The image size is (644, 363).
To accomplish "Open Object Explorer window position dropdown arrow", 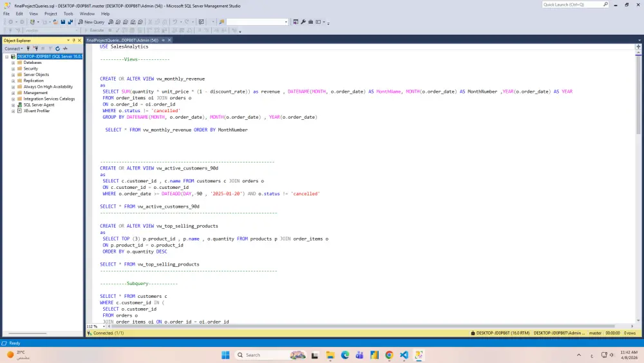I will point(68,40).
